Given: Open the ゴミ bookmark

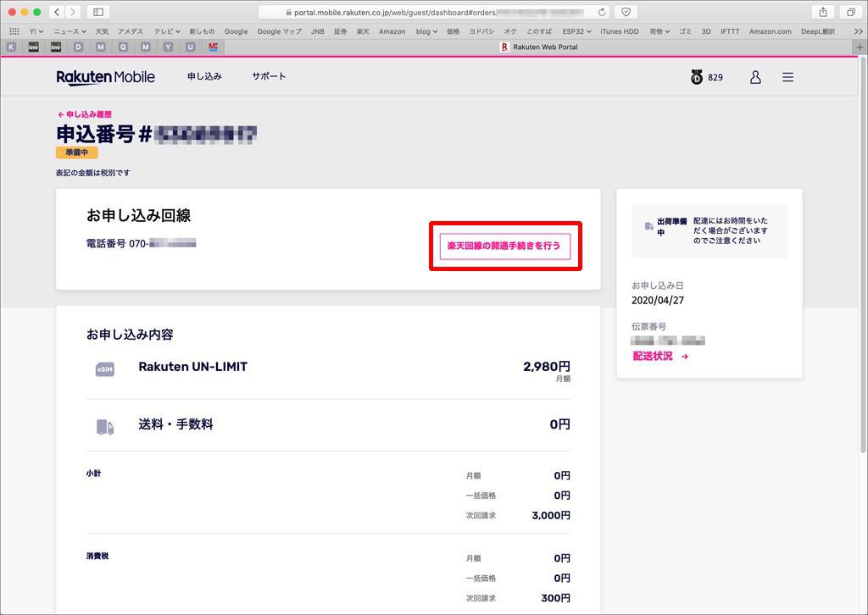Looking at the screenshot, I should [x=685, y=31].
